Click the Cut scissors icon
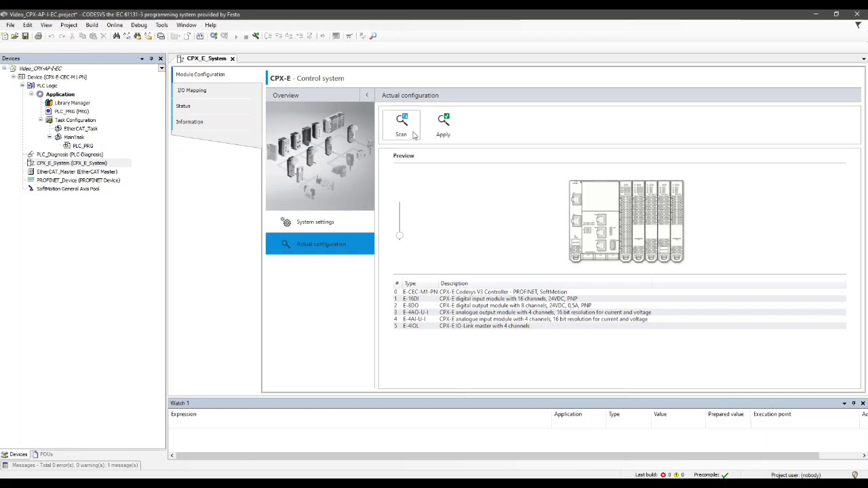Screen dimensions: 868x488 (x=72, y=36)
